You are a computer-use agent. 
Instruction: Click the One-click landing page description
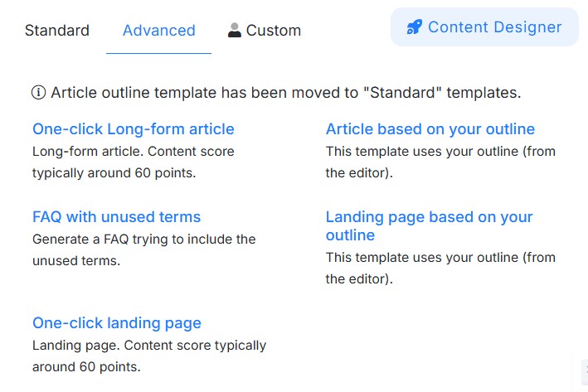point(148,356)
